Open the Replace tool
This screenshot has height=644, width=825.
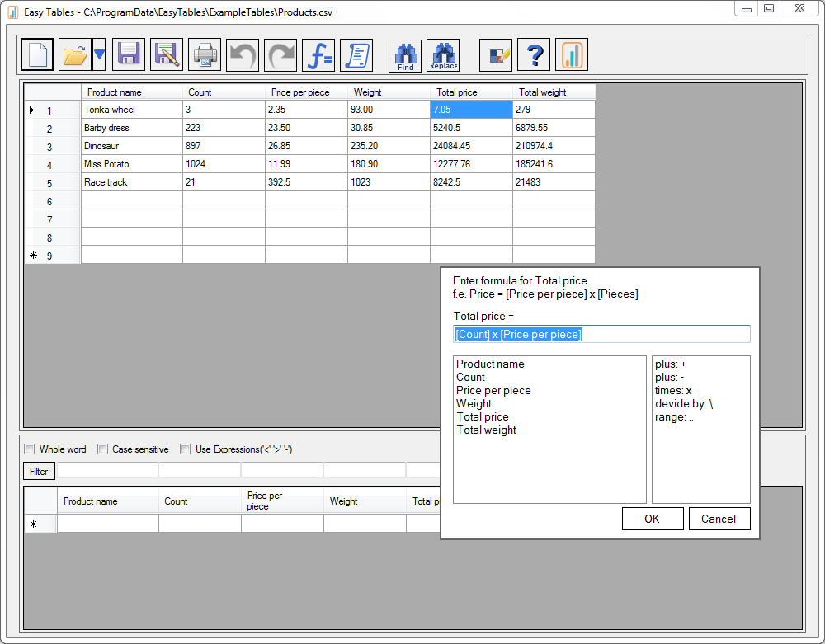[x=443, y=55]
